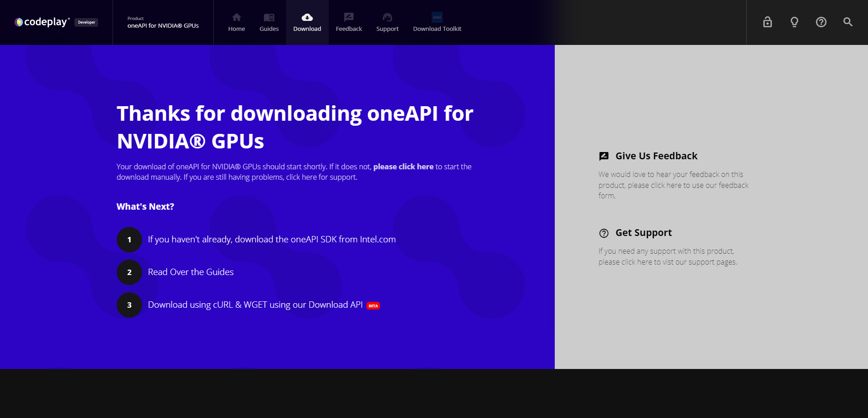Click the 'What's Next?' heading
The image size is (868, 418).
click(x=145, y=207)
